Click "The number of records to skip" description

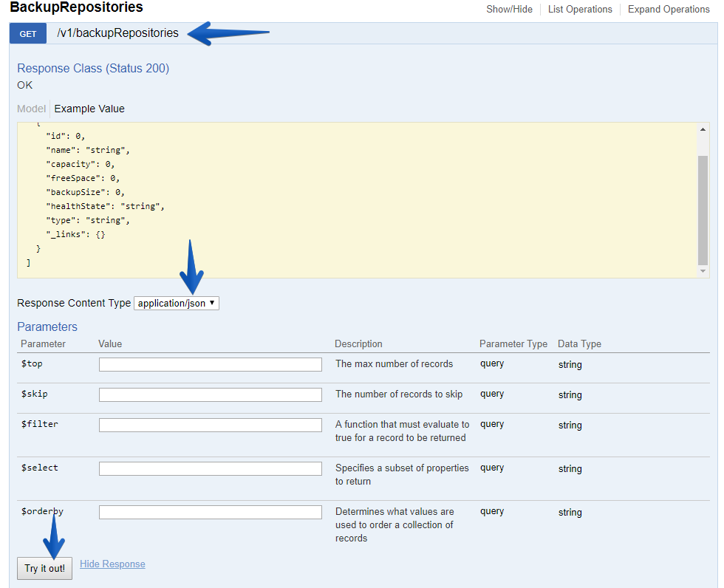(399, 394)
